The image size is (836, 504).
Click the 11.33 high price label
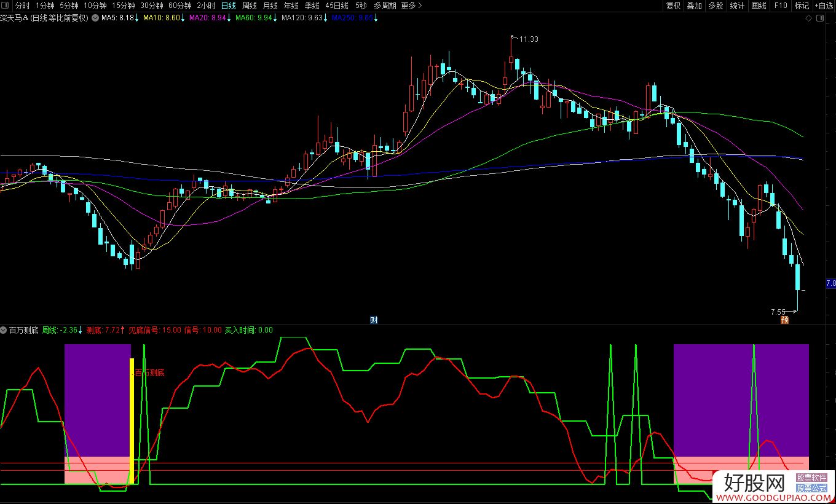click(529, 39)
